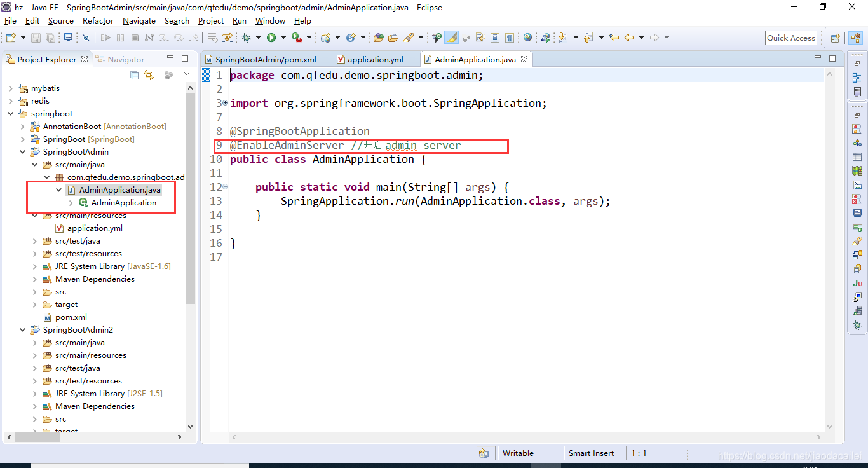Toggle Block Selection Mode icon
868x468 pixels.
coord(494,38)
